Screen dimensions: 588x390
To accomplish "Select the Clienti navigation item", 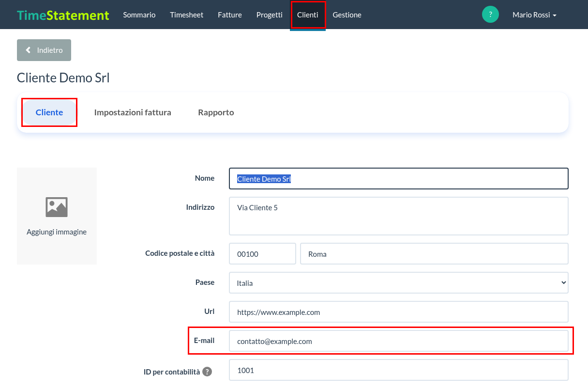I will [308, 15].
